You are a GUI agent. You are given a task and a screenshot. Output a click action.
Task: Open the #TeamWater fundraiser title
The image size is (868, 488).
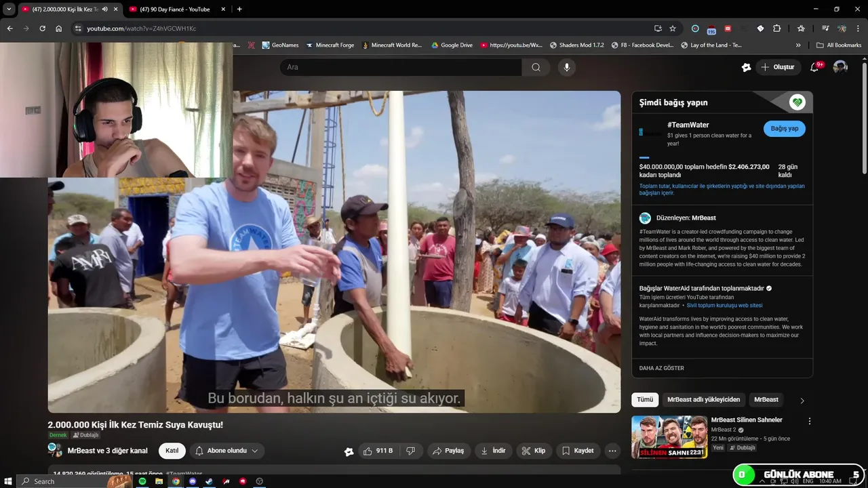tap(688, 125)
